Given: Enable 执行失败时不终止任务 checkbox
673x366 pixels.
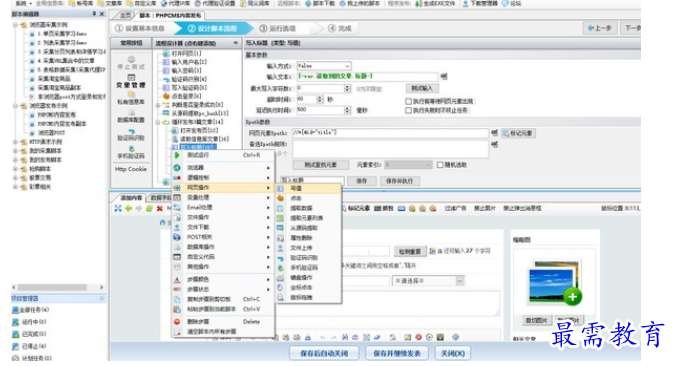Looking at the screenshot, I should pyautogui.click(x=409, y=111).
